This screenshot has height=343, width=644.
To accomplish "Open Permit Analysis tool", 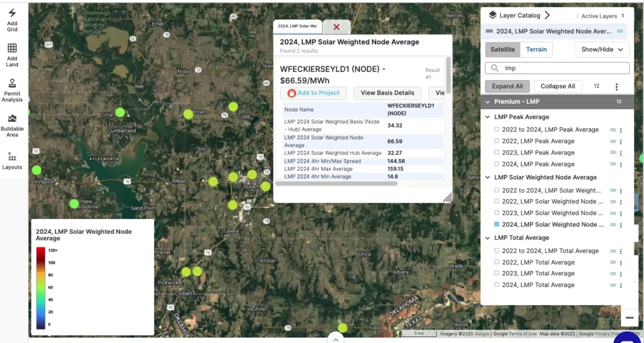I will [x=12, y=90].
